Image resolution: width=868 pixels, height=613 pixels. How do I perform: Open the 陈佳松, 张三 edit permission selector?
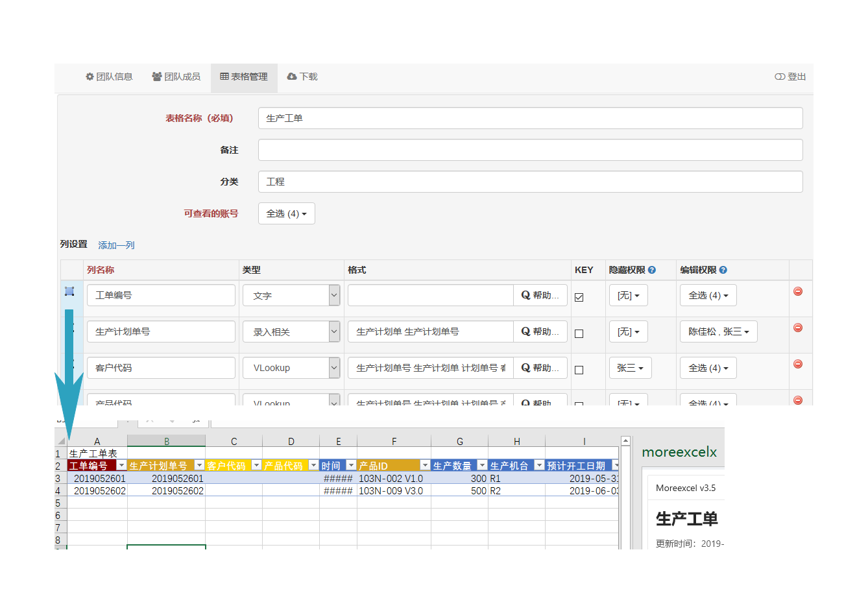(x=718, y=331)
